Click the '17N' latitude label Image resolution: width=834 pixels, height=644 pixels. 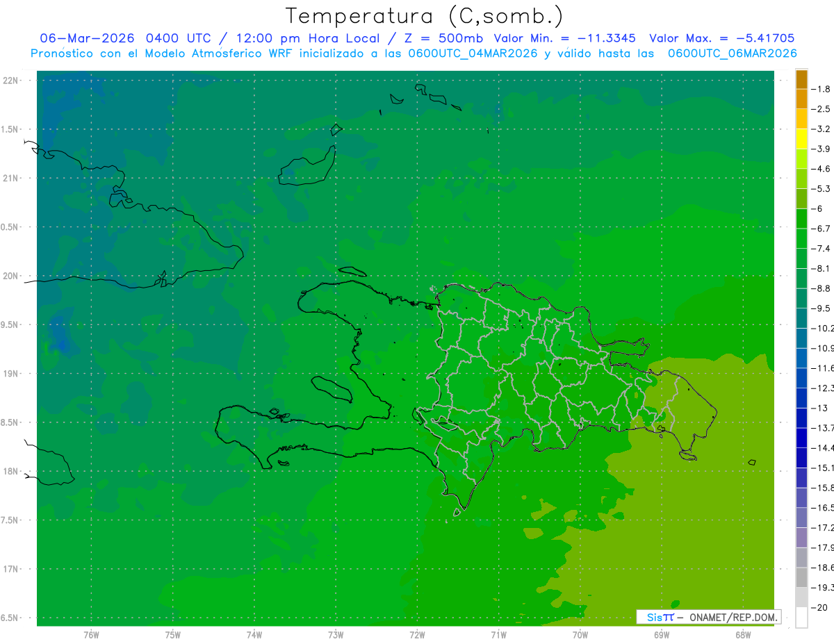tap(11, 569)
